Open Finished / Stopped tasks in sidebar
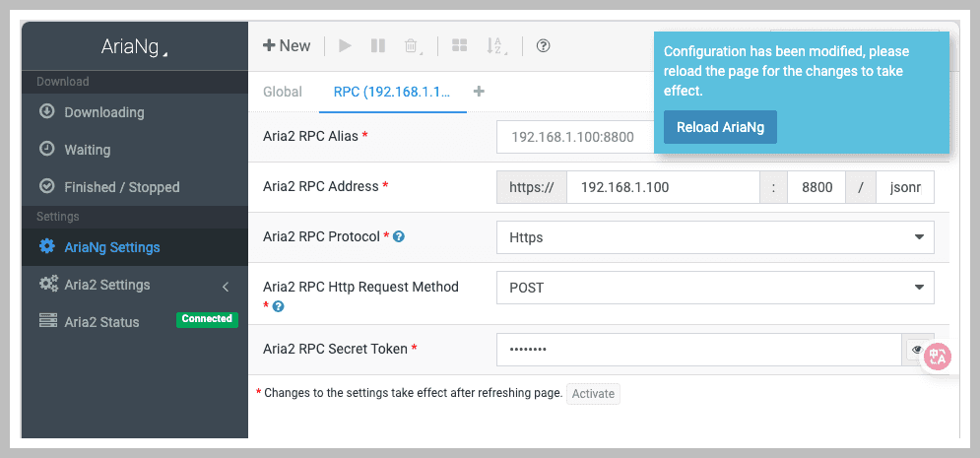Image resolution: width=980 pixels, height=458 pixels. [x=121, y=187]
